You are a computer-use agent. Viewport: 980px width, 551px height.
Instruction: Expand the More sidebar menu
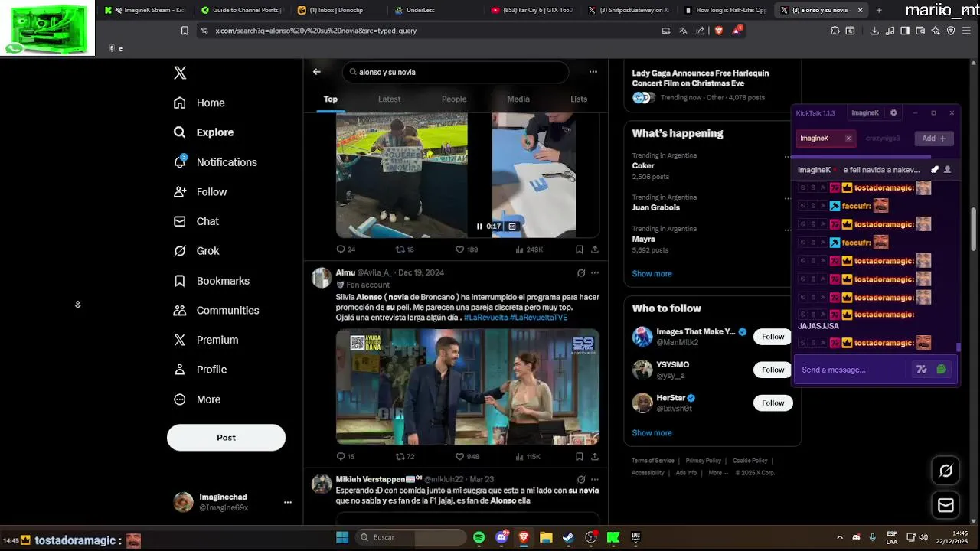pyautogui.click(x=197, y=399)
